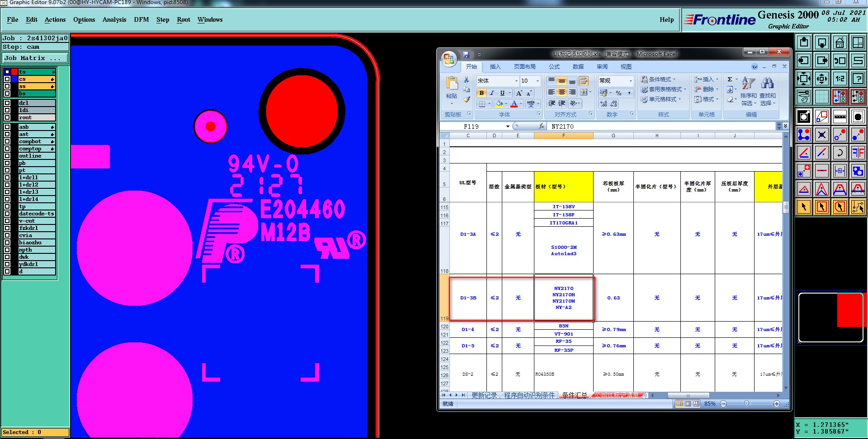Open the Excel font size dropdown
This screenshot has height=439, width=868.
coord(538,81)
